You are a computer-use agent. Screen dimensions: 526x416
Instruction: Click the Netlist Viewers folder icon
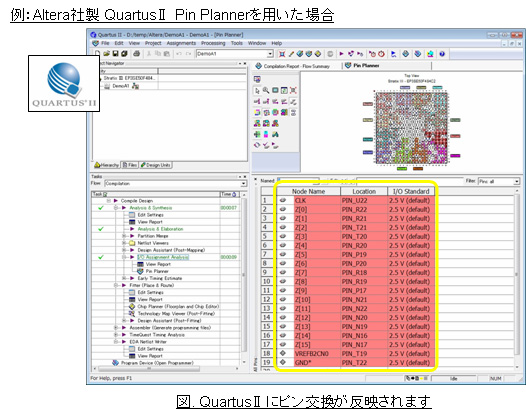[132, 243]
